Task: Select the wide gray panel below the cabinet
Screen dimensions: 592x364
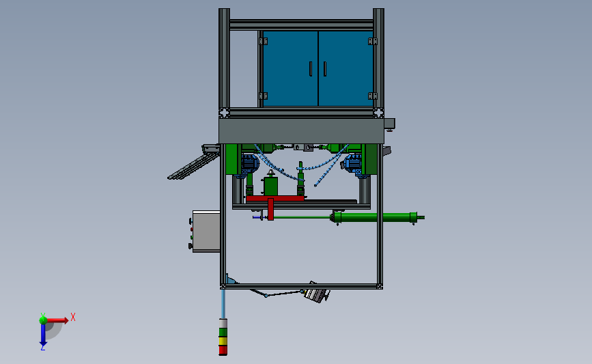Action: pyautogui.click(x=301, y=130)
